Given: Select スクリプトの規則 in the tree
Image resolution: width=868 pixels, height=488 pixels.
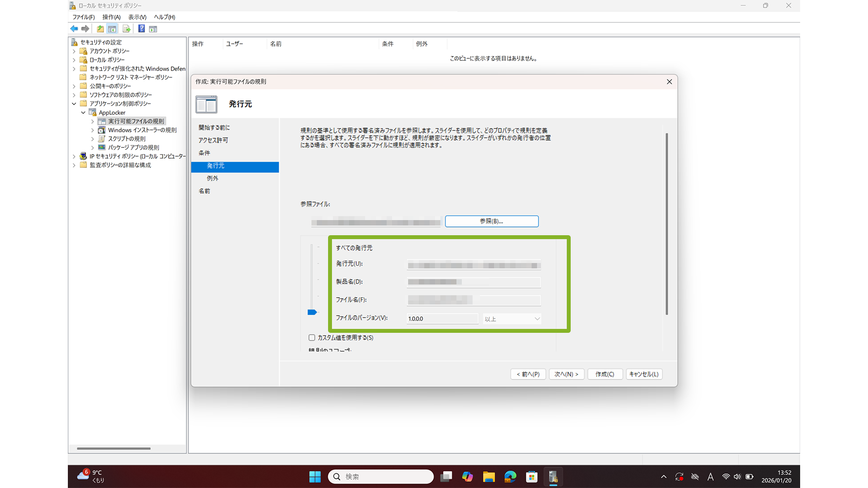Looking at the screenshot, I should point(126,139).
